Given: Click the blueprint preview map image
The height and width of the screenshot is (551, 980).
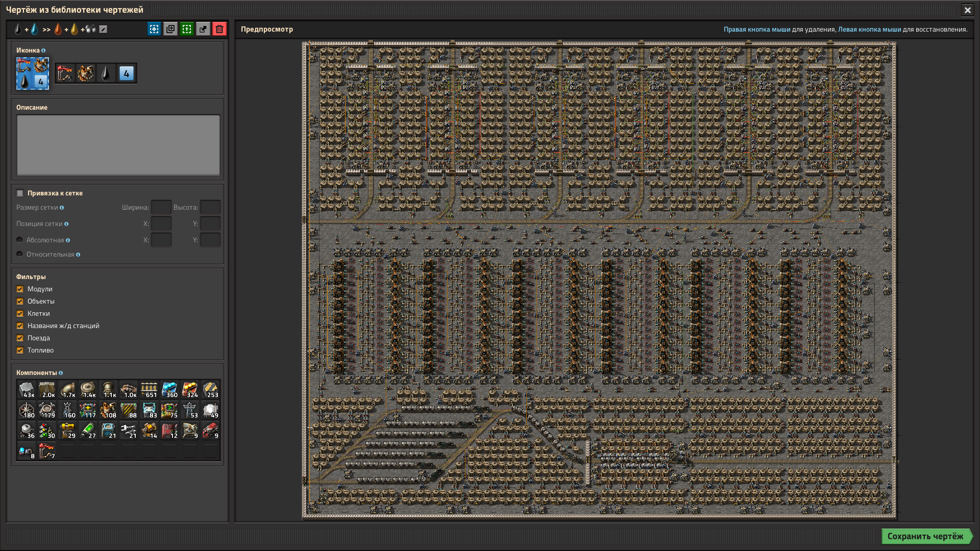Looking at the screenshot, I should pyautogui.click(x=599, y=280).
